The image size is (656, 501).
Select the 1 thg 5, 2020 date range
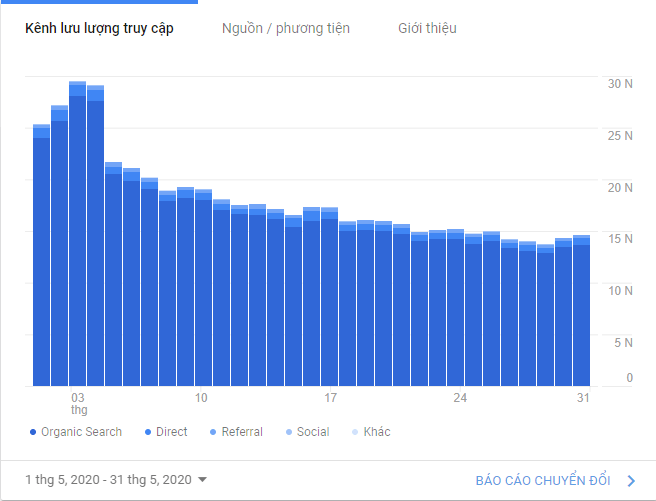[108, 479]
